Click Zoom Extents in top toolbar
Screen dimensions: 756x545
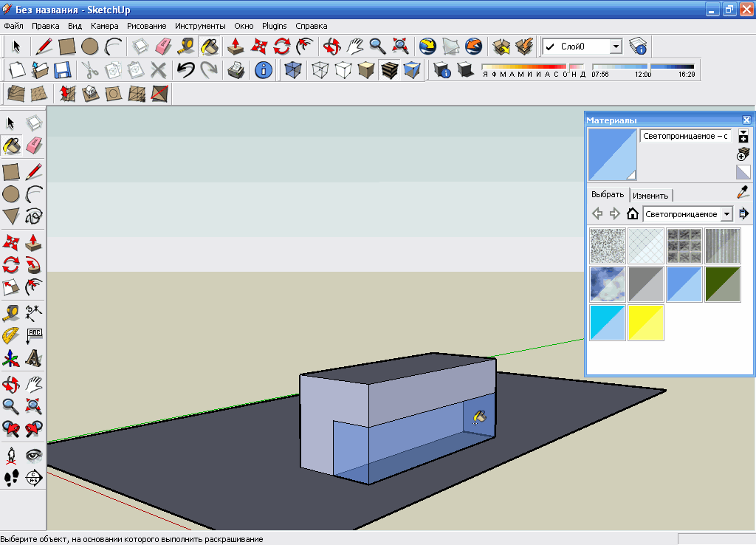(x=401, y=47)
